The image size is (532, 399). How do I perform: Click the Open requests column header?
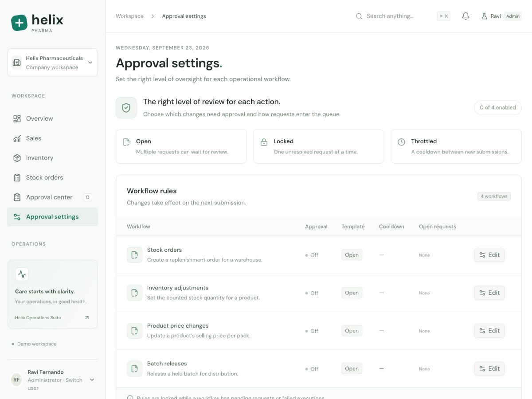[438, 227]
